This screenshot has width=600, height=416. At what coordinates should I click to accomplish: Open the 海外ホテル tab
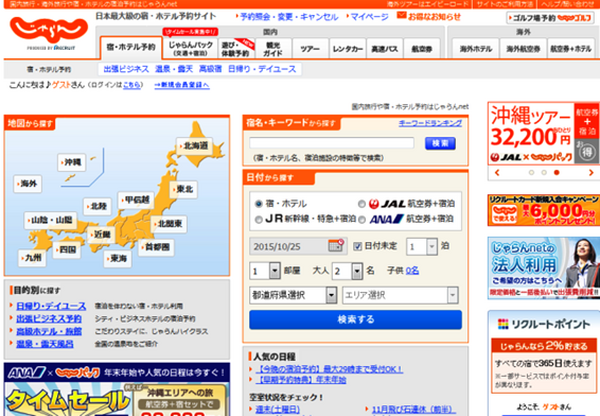(x=476, y=49)
